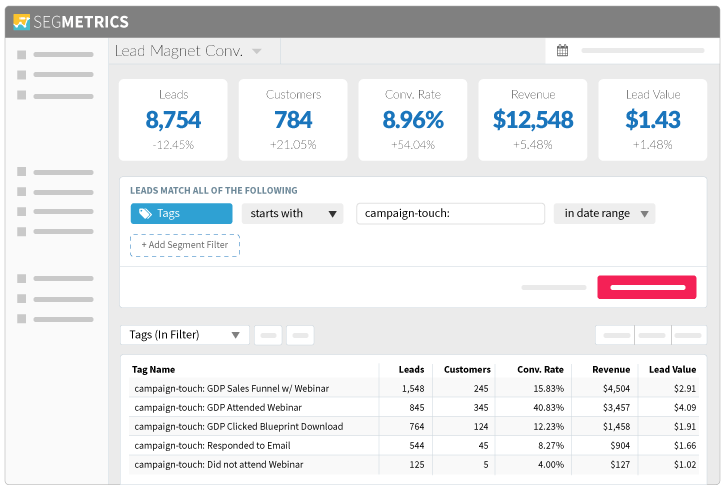Click the $1,458 revenue cell
Viewport: 725px width, 490px height.
616,426
